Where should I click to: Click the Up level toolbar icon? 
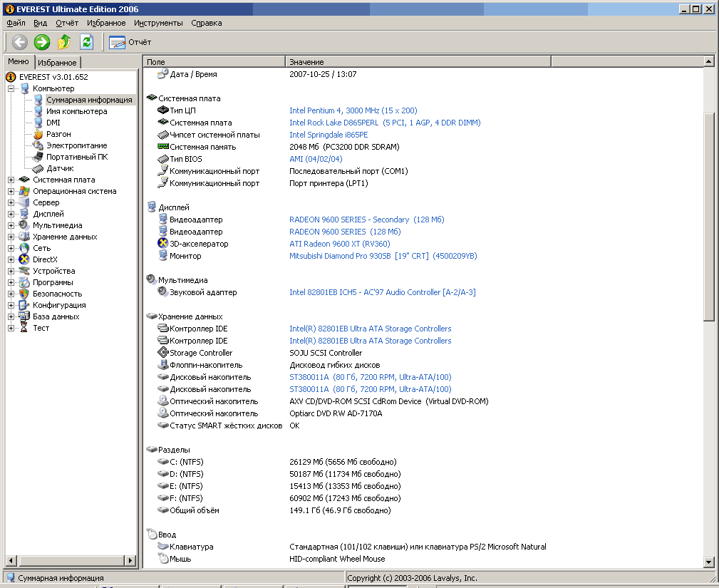tap(64, 42)
